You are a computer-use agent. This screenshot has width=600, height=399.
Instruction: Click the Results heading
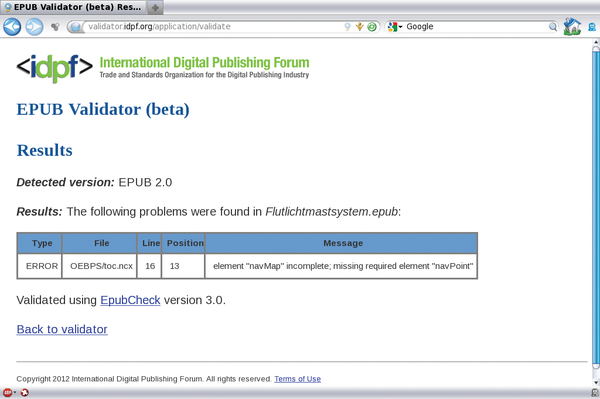click(x=44, y=150)
